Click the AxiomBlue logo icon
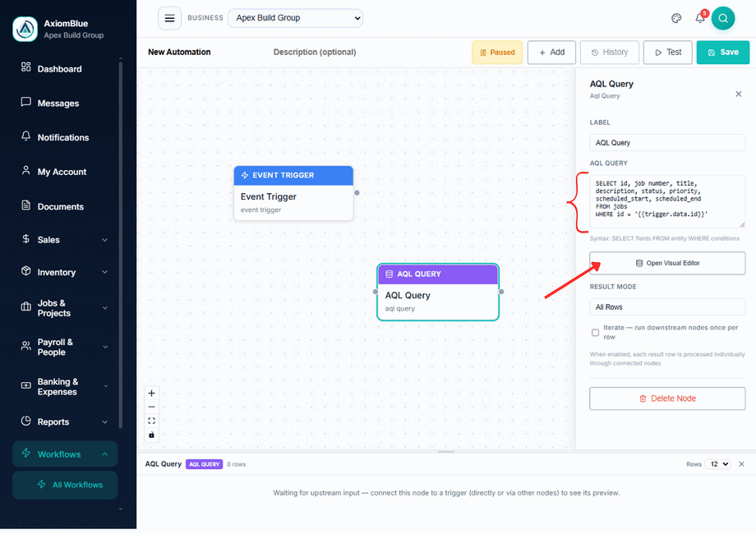The height and width of the screenshot is (534, 756). [25, 29]
